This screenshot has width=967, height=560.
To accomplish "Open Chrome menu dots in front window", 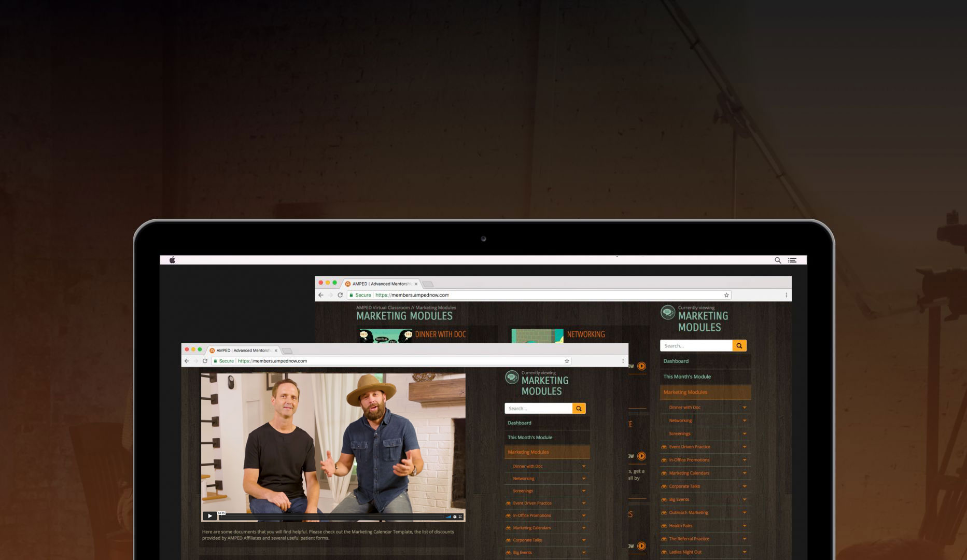I will point(623,361).
